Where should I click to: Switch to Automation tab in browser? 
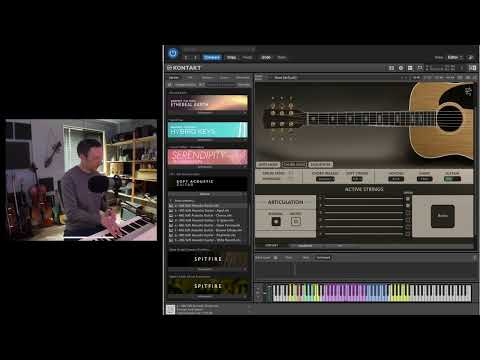[x=242, y=77]
